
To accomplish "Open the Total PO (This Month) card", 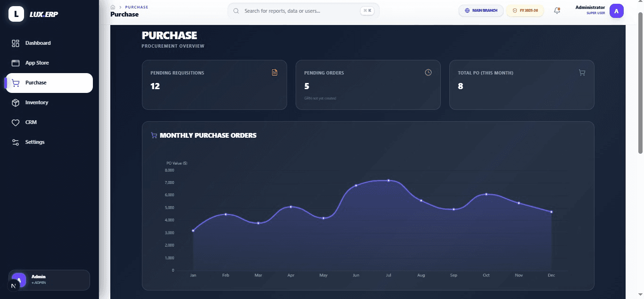I will [521, 85].
